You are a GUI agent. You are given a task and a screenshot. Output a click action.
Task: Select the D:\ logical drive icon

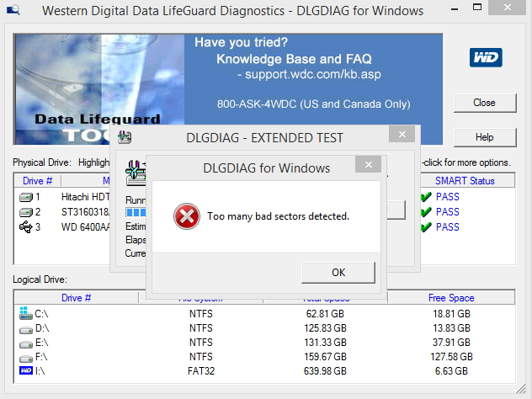pos(26,329)
